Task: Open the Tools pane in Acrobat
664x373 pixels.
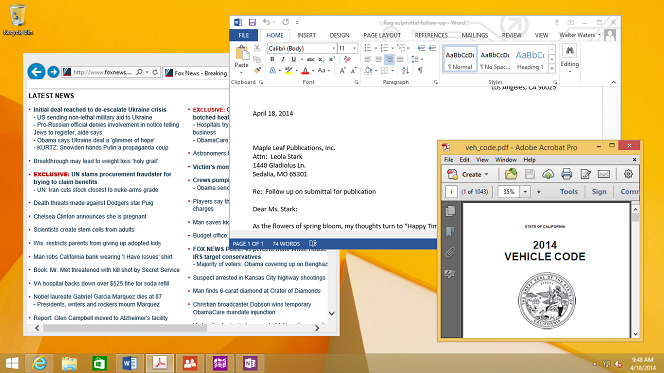Action: click(x=569, y=192)
